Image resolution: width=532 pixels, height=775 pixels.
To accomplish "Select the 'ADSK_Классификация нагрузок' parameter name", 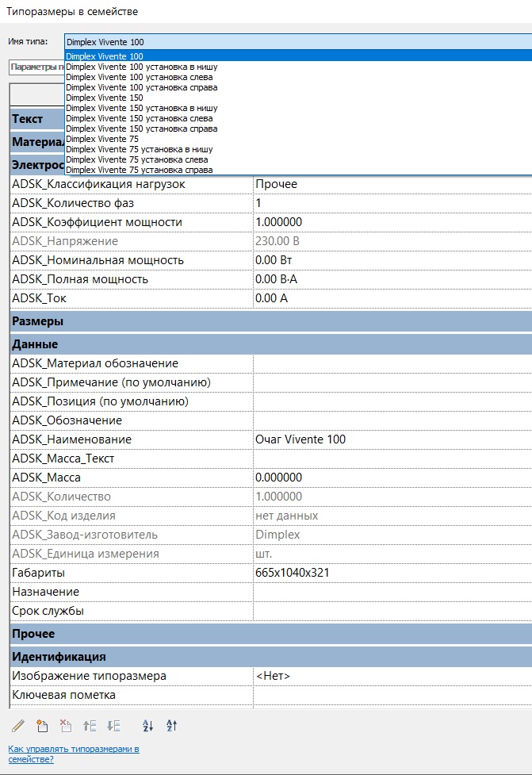I will coord(99,184).
